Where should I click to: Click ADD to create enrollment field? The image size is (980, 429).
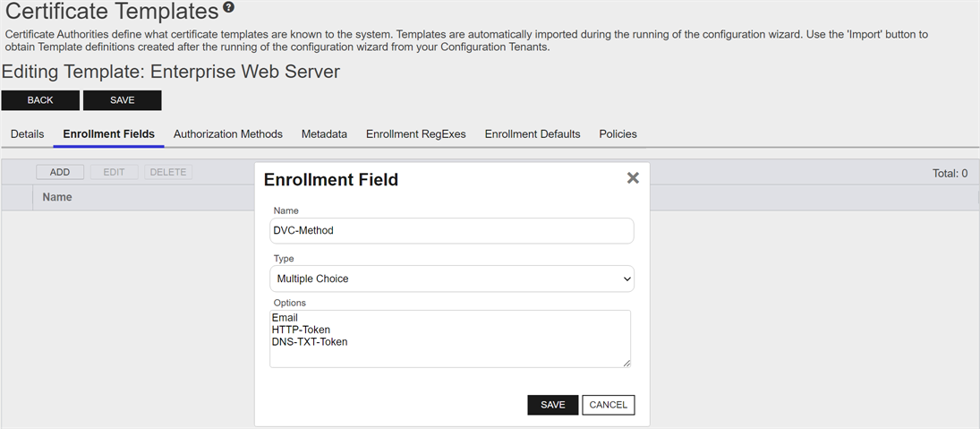pyautogui.click(x=60, y=172)
